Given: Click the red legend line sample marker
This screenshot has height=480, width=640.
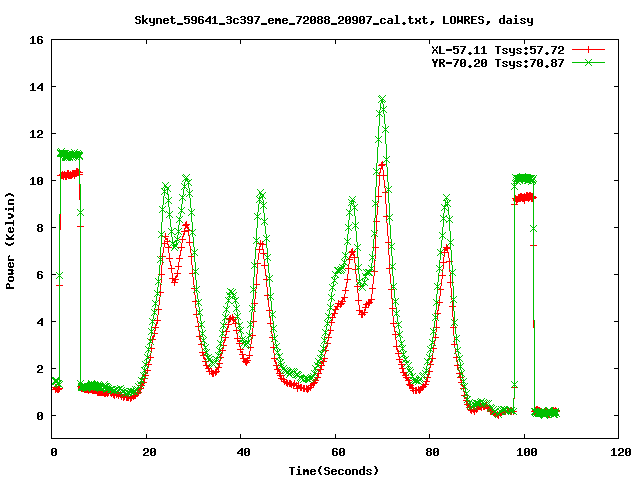Looking at the screenshot, I should 588,50.
